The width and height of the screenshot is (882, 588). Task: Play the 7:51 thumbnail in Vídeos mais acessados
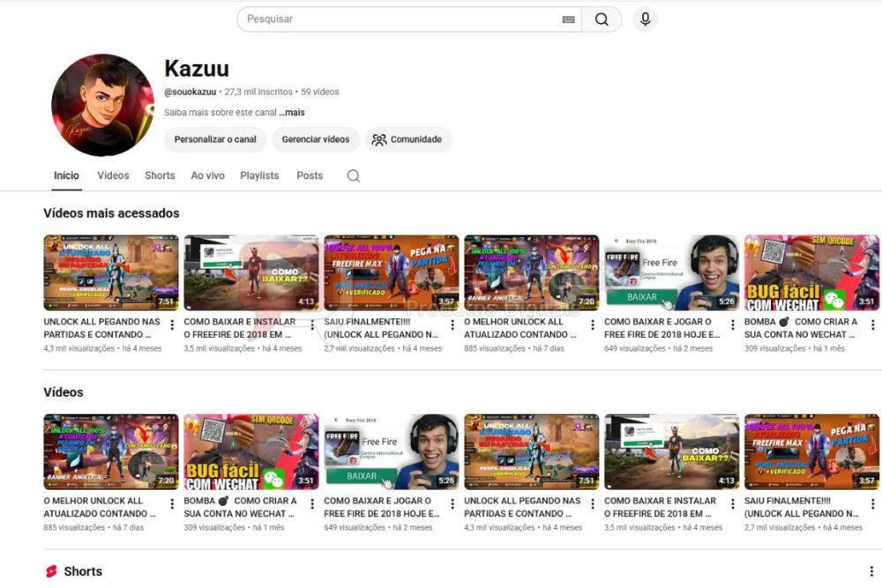pyautogui.click(x=111, y=272)
